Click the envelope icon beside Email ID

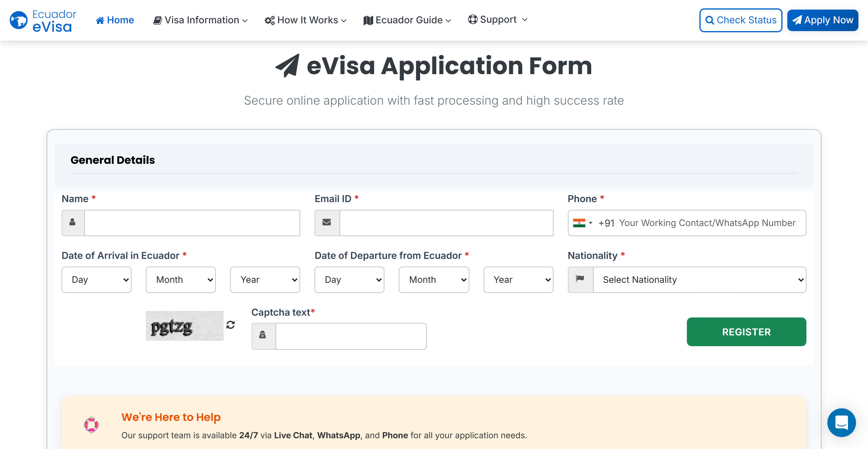[326, 222]
